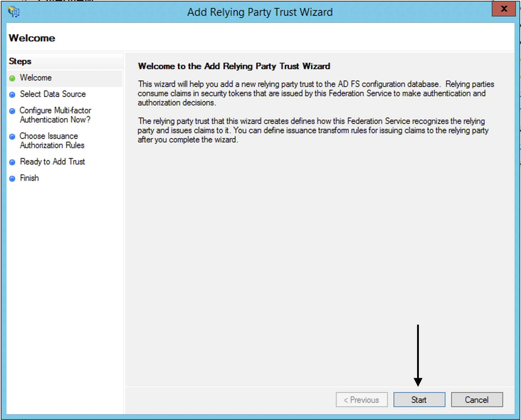Click the Select Data Source step bullet
This screenshot has width=521, height=420.
[12, 94]
